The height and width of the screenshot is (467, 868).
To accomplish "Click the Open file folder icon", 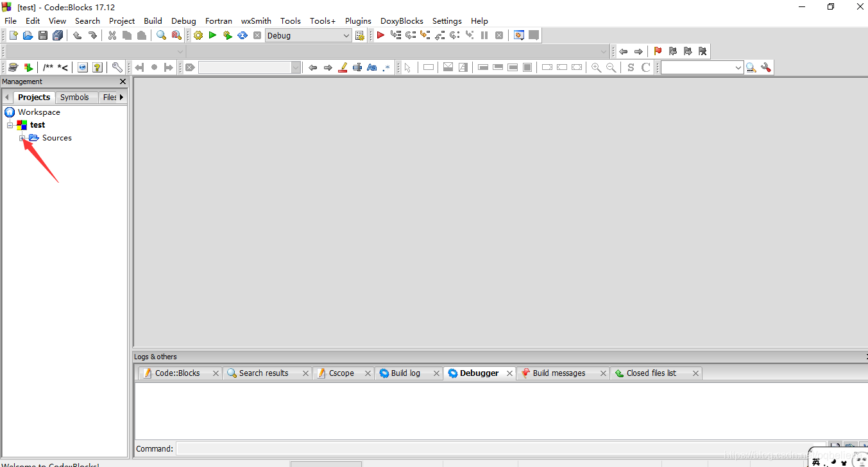I will (28, 36).
